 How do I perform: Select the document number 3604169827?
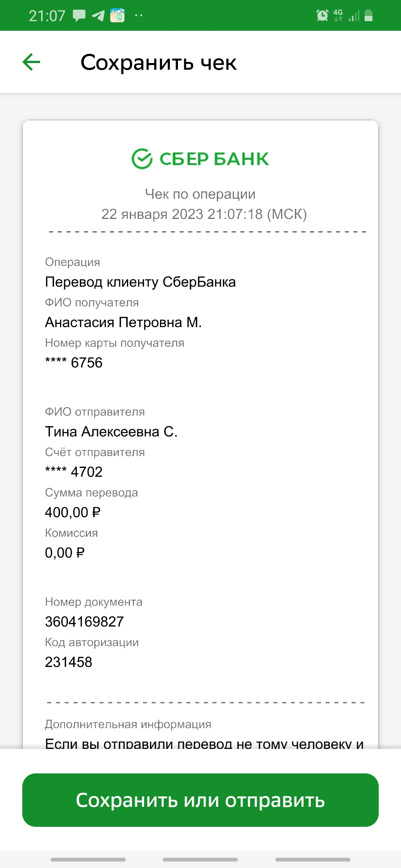point(84,622)
